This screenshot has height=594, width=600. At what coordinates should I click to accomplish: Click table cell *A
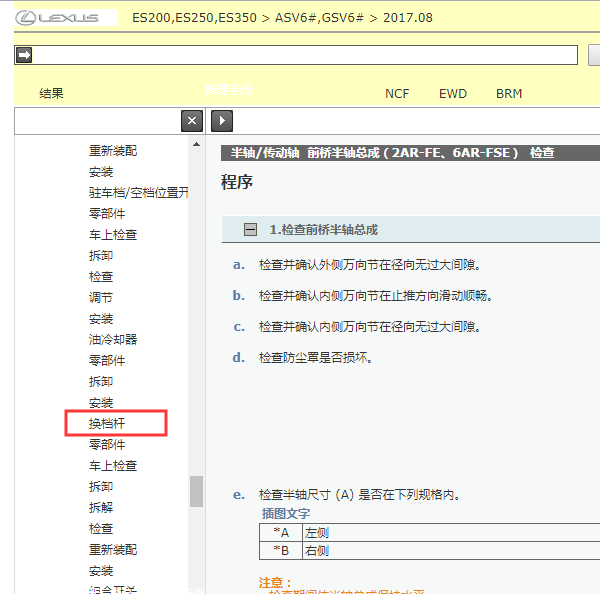[x=281, y=532]
